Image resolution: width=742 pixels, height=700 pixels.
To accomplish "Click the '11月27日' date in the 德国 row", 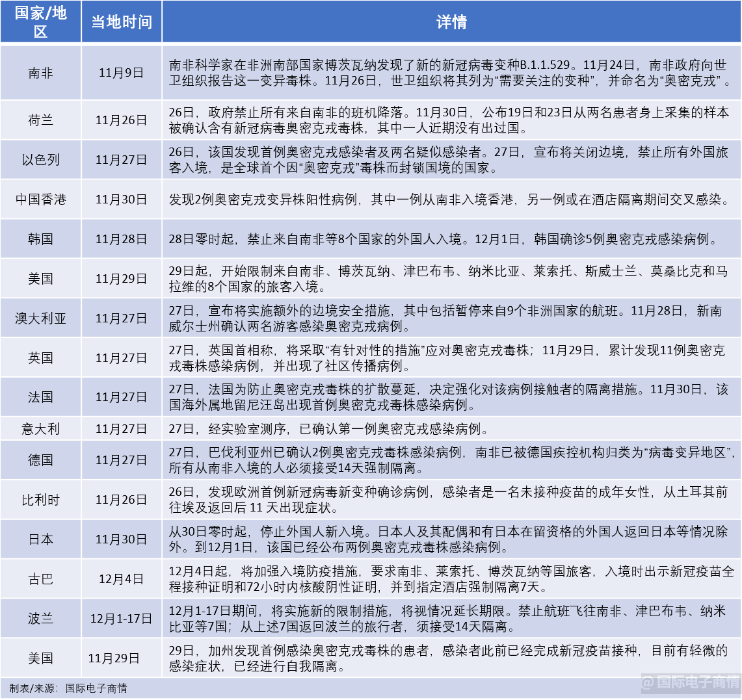I will [x=122, y=460].
